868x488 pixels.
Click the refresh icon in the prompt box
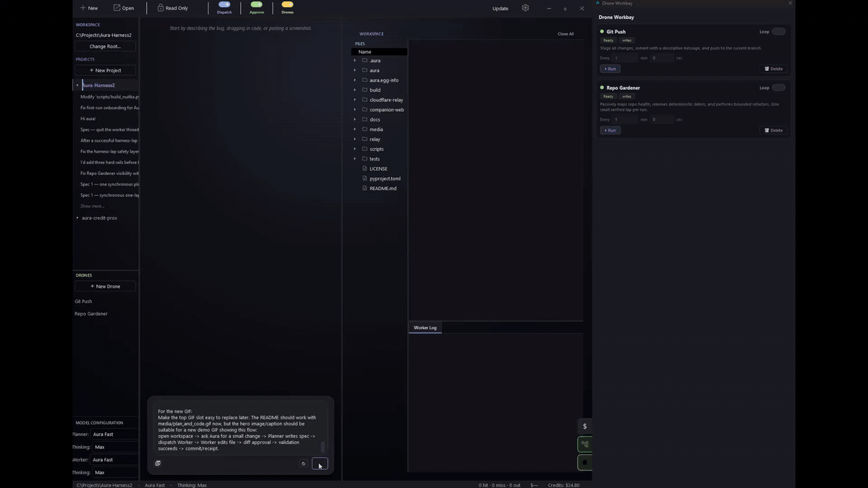point(303,463)
